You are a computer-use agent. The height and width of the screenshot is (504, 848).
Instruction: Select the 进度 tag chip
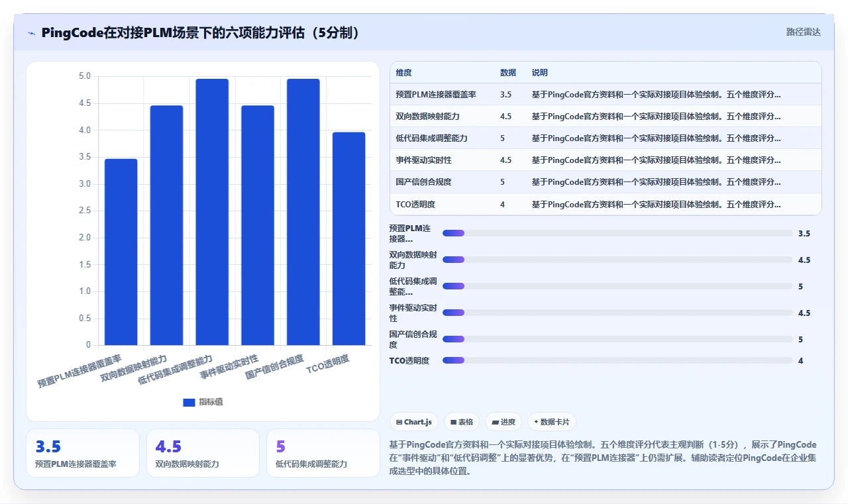[503, 422]
